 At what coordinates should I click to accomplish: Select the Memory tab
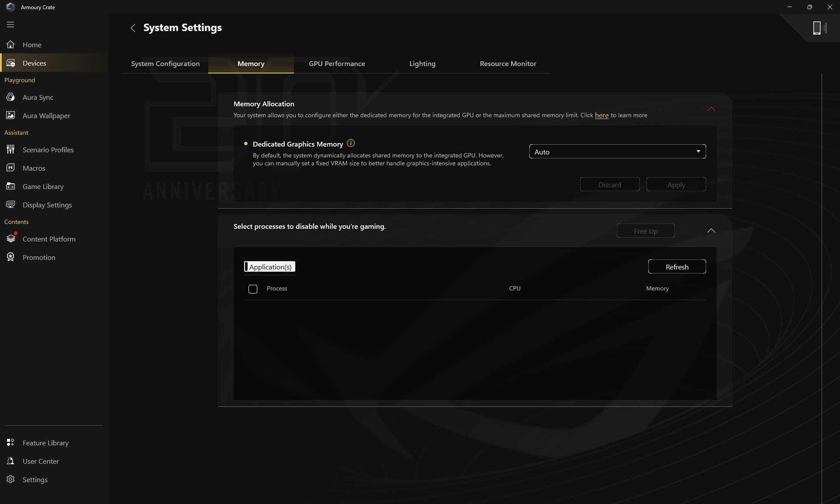coord(251,64)
